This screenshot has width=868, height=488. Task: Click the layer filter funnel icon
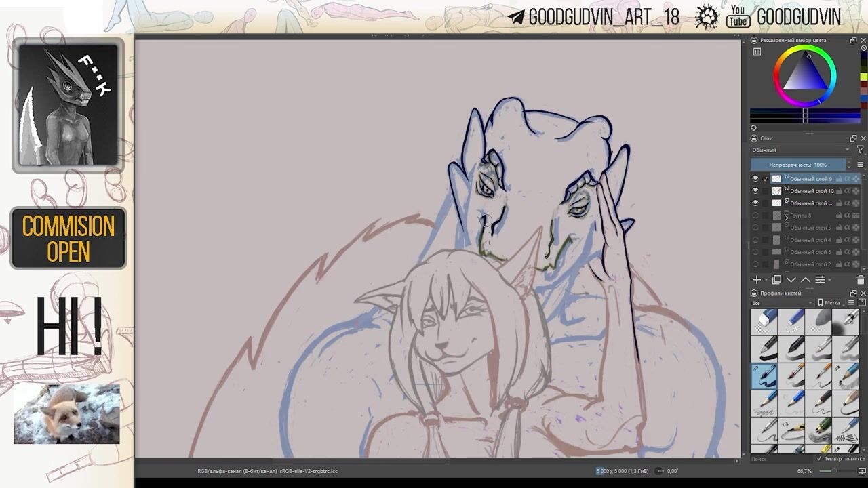pyautogui.click(x=861, y=150)
